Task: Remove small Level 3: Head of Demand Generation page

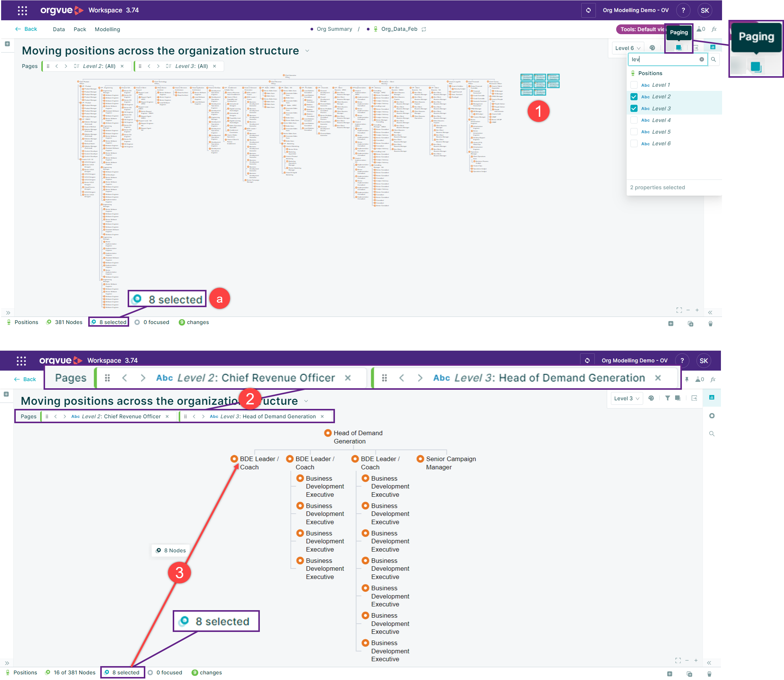Action: click(x=322, y=416)
